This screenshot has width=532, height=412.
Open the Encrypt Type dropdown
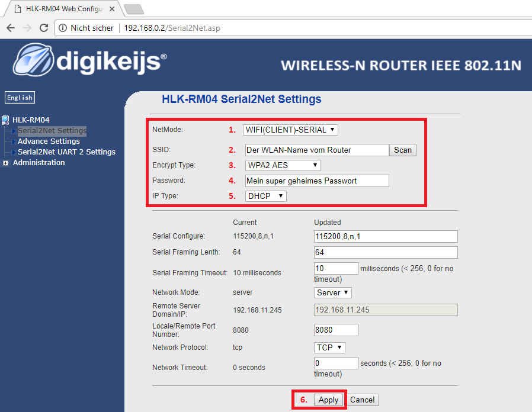(x=283, y=165)
